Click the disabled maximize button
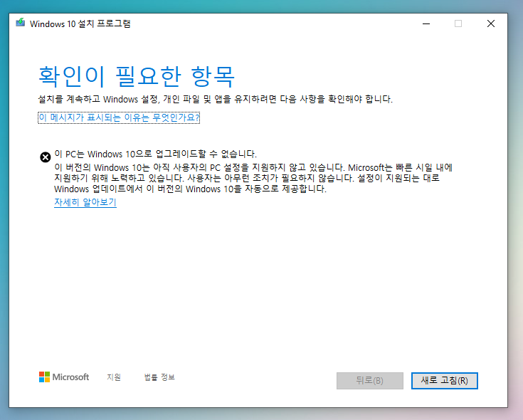Viewport: 523px width, 420px height. (458, 23)
